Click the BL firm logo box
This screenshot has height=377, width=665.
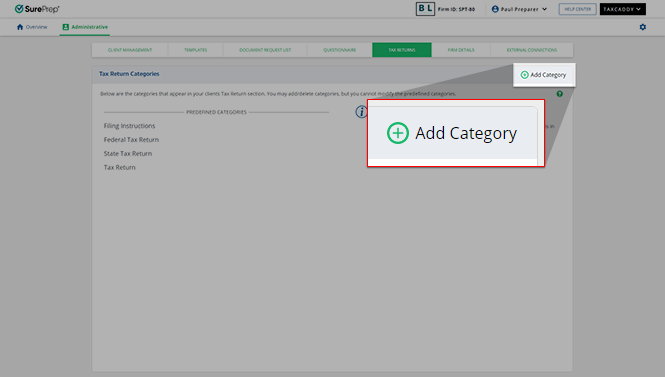point(425,9)
